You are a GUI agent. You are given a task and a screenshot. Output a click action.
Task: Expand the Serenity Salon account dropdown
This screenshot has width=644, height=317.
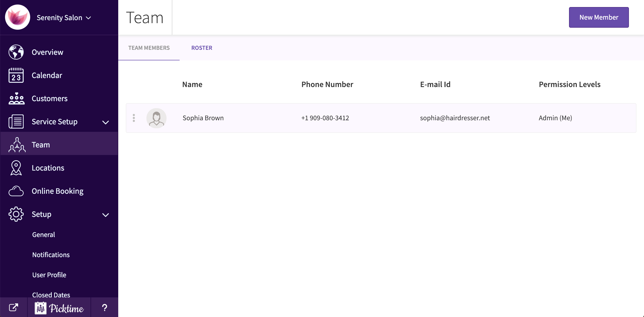[x=89, y=18]
